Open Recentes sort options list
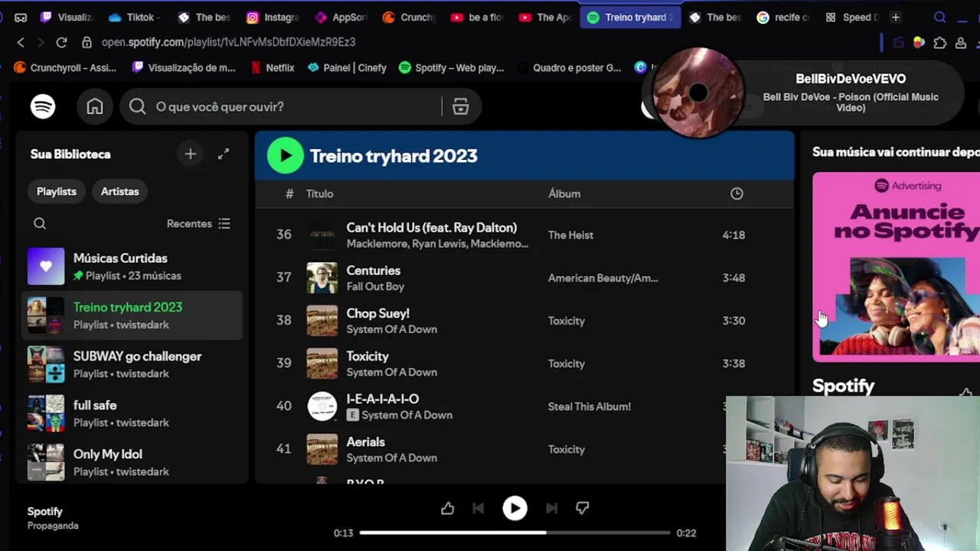980x551 pixels. (x=198, y=223)
